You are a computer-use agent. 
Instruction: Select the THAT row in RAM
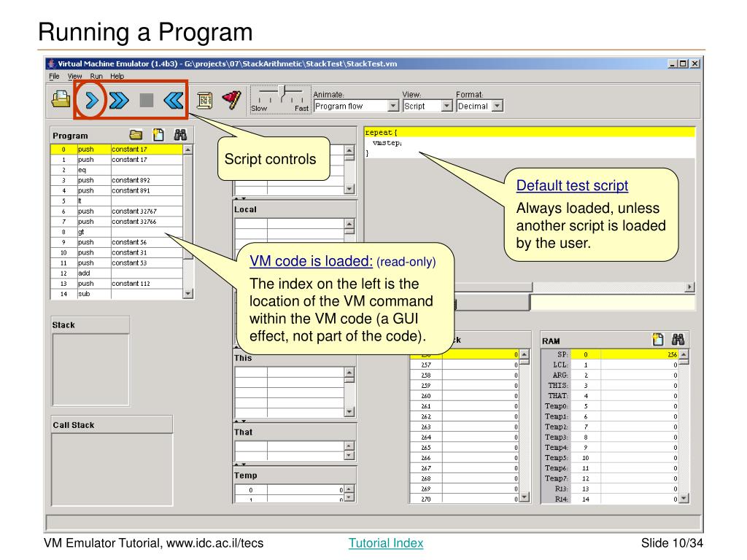[x=611, y=396]
